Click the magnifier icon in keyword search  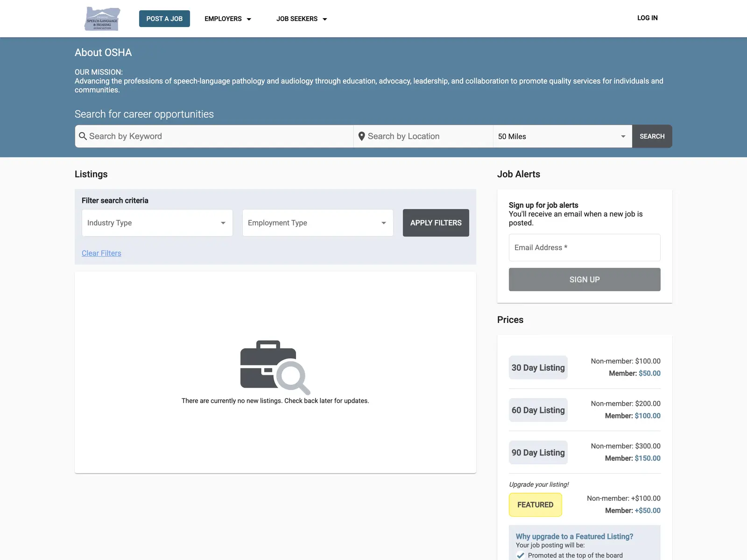coord(83,136)
